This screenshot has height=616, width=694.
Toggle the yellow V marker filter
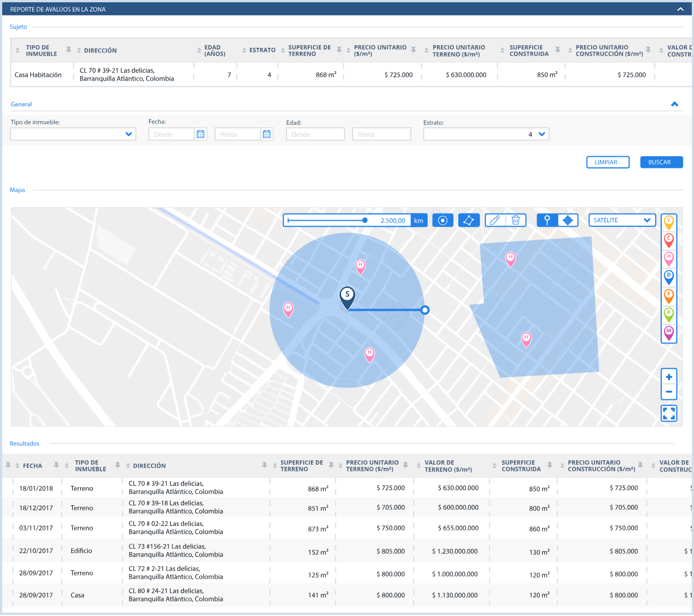coord(668,222)
